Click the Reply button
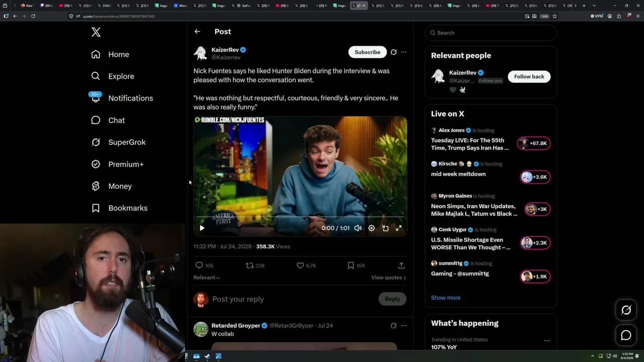This screenshot has height=362, width=644. point(392,299)
